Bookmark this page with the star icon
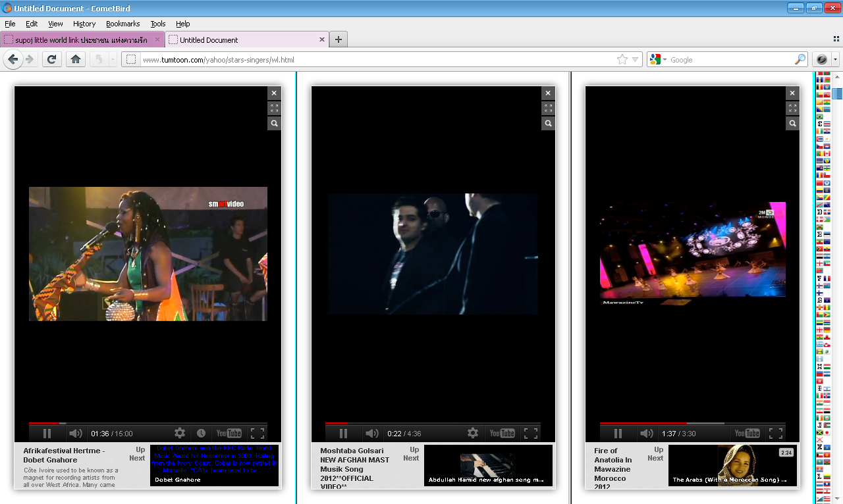The width and height of the screenshot is (843, 504). [x=622, y=59]
